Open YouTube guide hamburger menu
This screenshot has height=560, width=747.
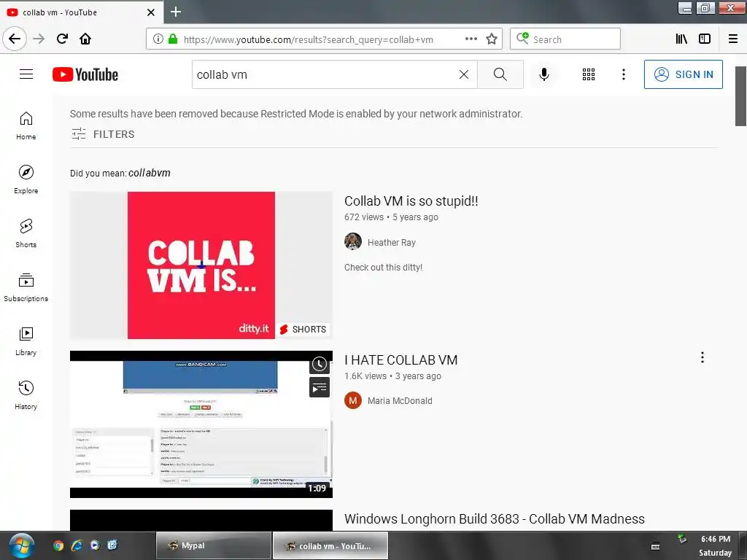[26, 74]
